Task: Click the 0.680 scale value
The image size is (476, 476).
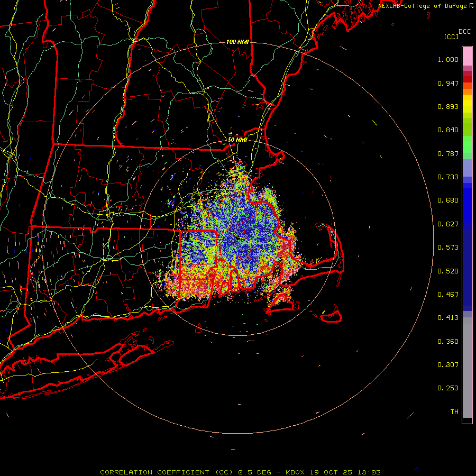Action: tap(448, 200)
